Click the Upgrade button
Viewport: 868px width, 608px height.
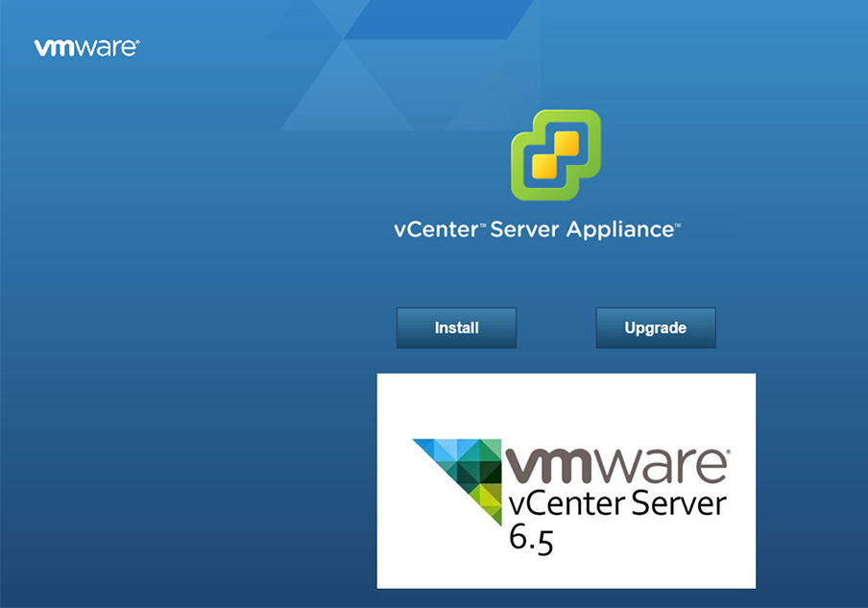point(656,328)
